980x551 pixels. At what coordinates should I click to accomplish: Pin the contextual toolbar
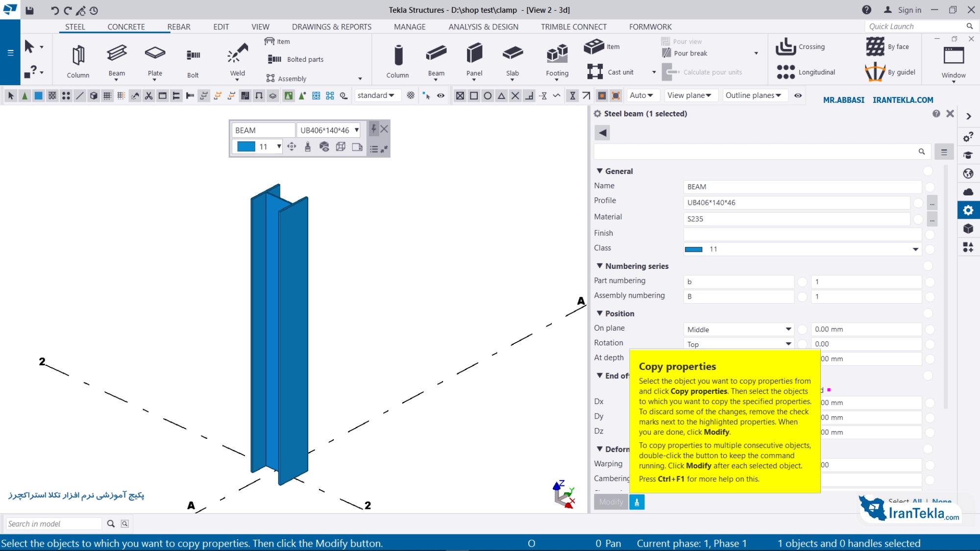373,129
